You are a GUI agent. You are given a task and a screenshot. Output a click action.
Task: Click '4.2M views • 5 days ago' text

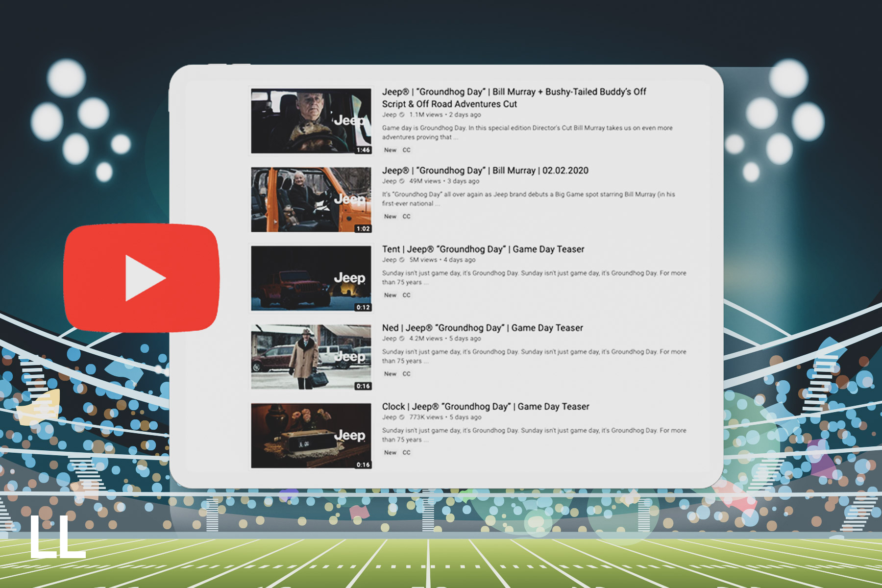point(445,338)
